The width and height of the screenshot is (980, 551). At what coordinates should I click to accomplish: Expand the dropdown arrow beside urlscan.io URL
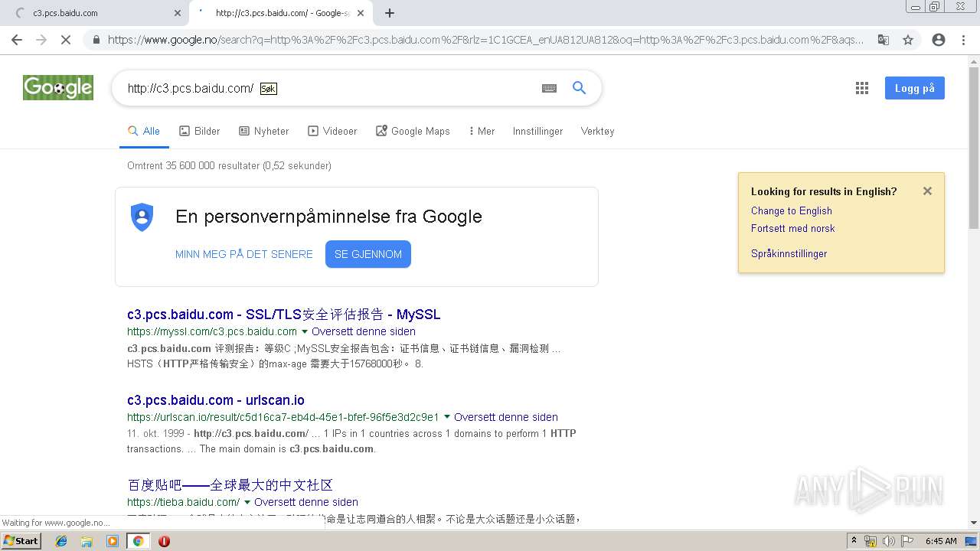447,417
